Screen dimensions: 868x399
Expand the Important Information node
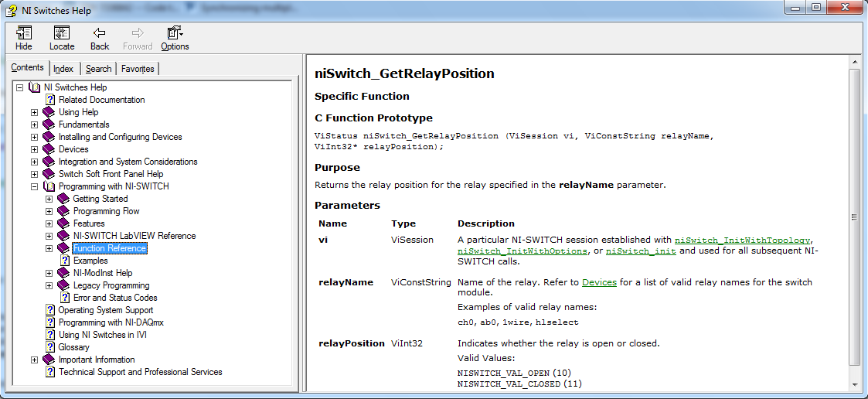click(x=34, y=360)
